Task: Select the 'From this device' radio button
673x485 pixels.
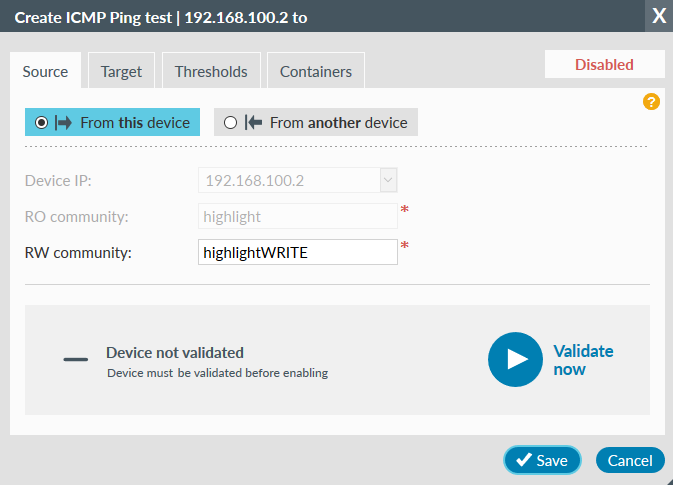Action: point(41,123)
